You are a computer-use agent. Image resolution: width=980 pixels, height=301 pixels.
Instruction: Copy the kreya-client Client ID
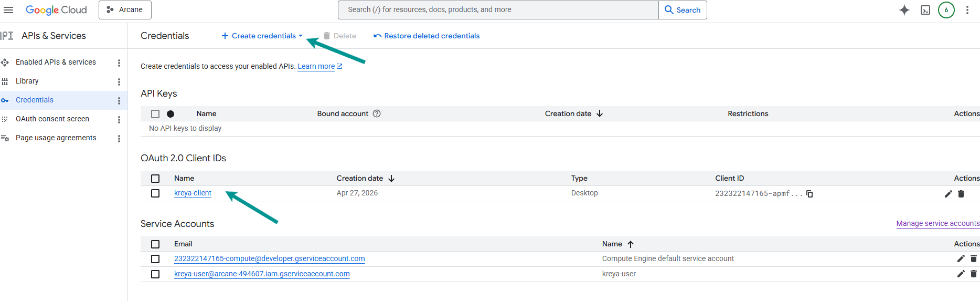point(809,194)
